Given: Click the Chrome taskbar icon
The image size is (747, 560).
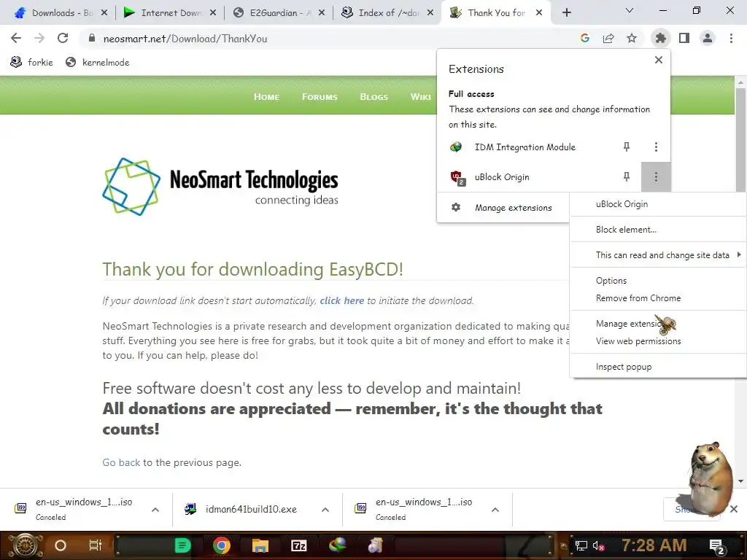Looking at the screenshot, I should click(x=222, y=545).
